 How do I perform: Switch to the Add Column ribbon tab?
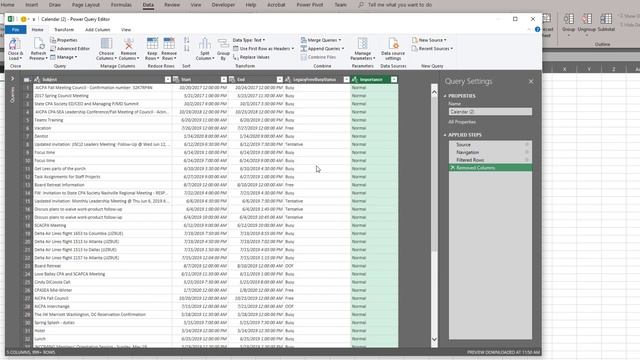click(x=98, y=30)
